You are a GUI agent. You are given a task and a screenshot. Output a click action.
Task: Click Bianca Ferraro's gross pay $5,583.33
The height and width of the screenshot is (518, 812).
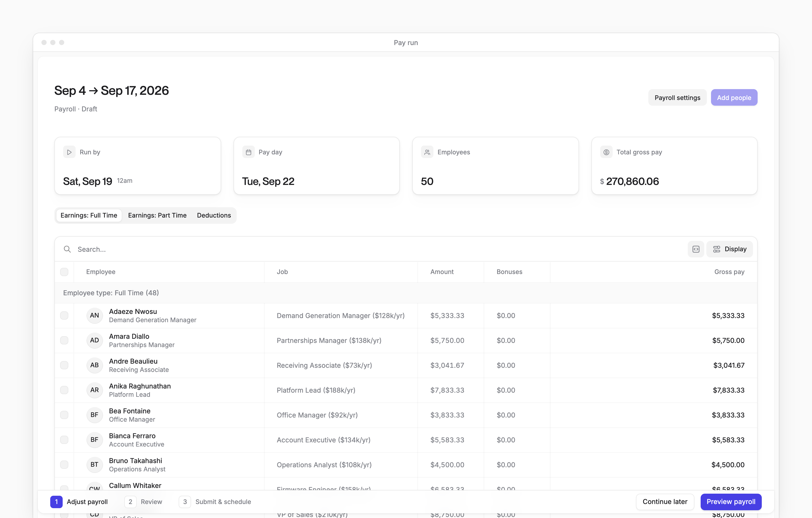(x=728, y=440)
